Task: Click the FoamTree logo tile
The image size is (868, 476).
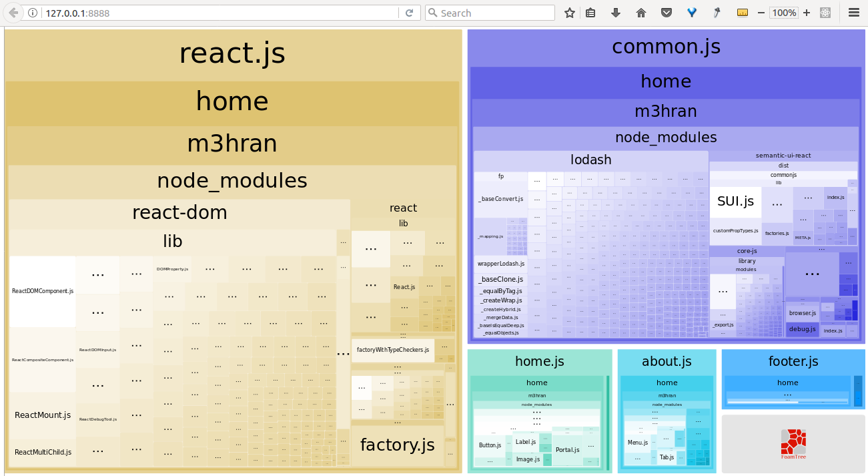Action: point(793,444)
